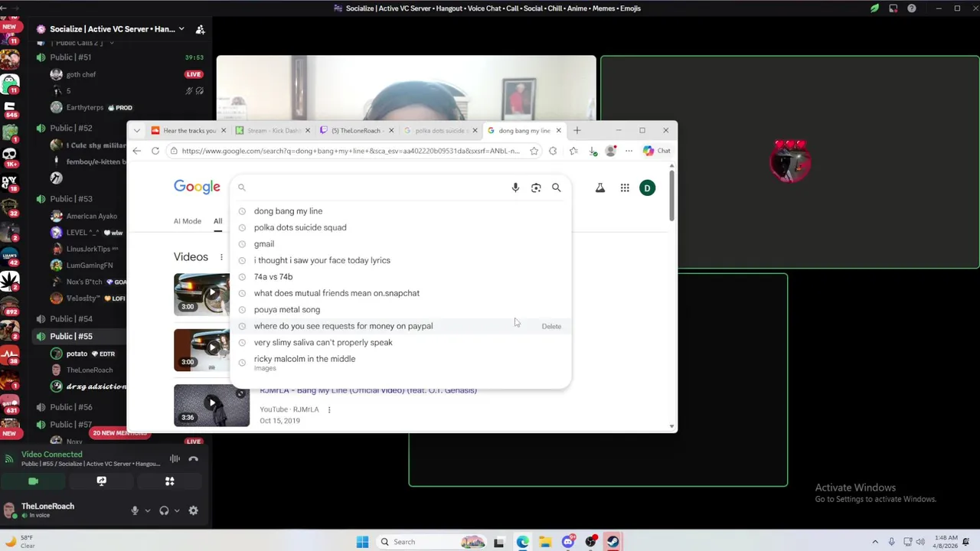Jump to the 20 New Mentions pill
Screen dimensions: 980x551
119,433
